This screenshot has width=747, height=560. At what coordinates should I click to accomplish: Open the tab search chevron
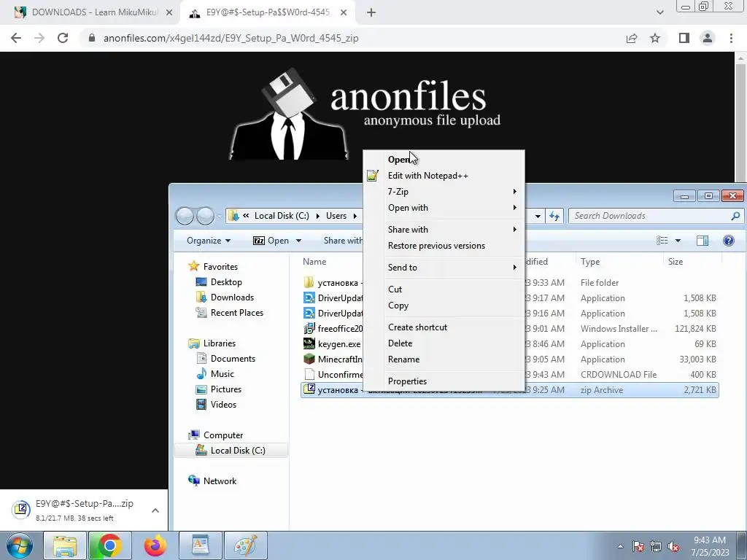point(659,13)
